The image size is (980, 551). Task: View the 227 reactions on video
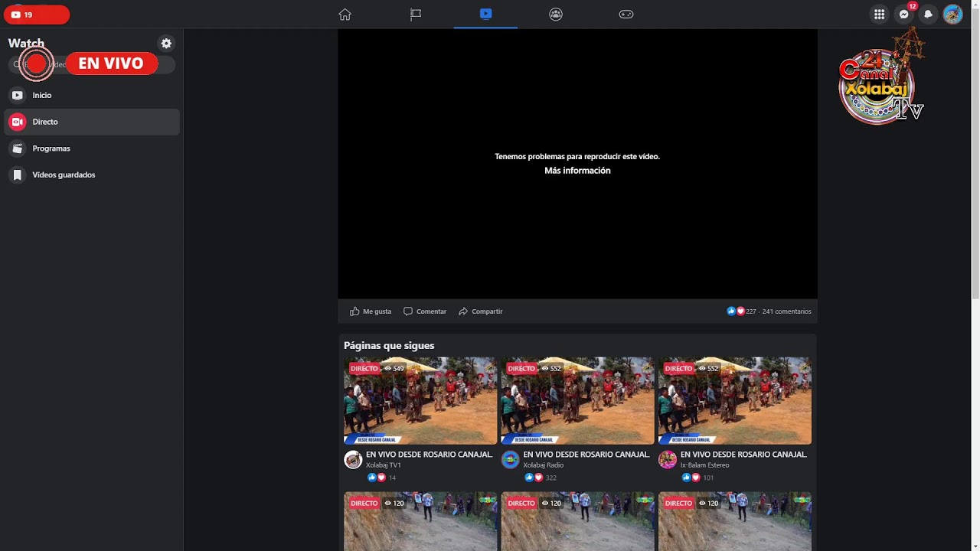click(x=741, y=311)
